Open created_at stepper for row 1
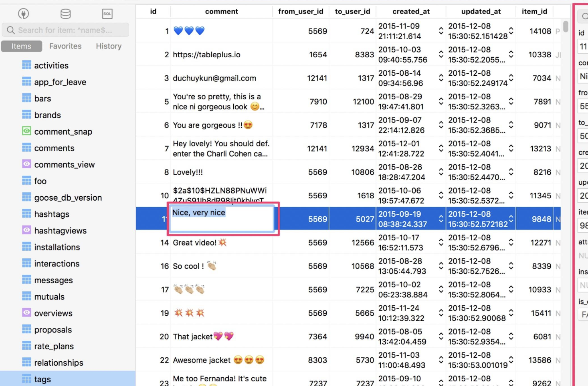 click(x=441, y=31)
